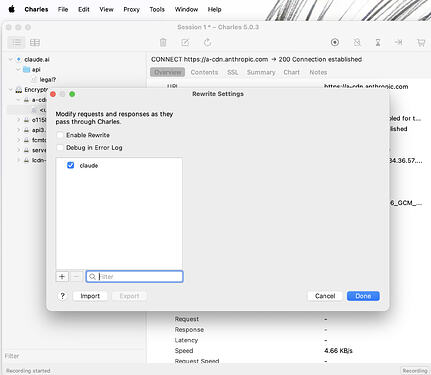This screenshot has height=375, width=431.
Task: Switch to the Contents tab
Action: [204, 72]
